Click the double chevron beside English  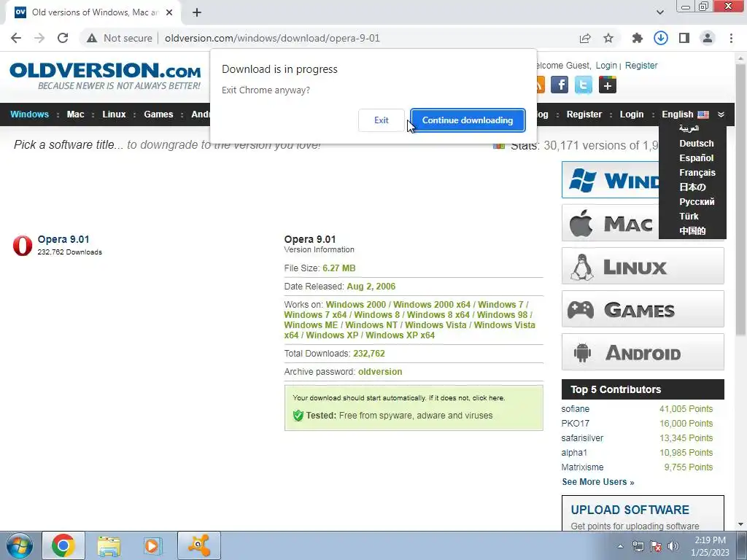[x=721, y=114]
